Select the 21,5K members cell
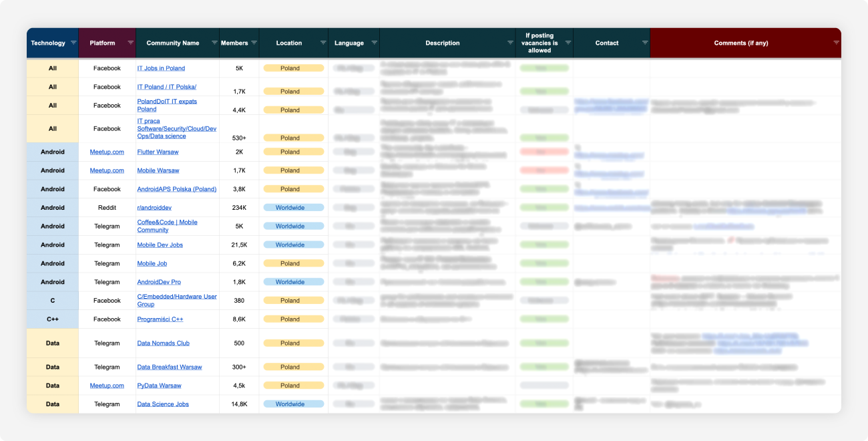Screen dimensions: 868x441 (239, 245)
